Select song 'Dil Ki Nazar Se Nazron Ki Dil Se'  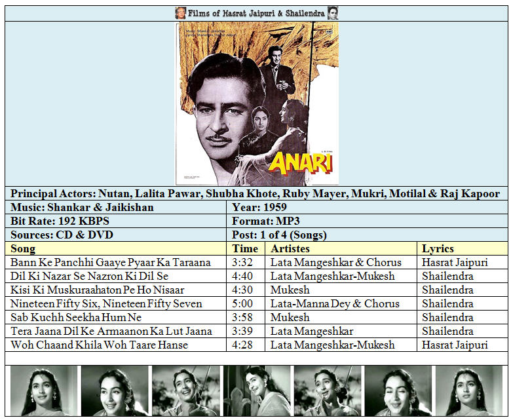[89, 276]
